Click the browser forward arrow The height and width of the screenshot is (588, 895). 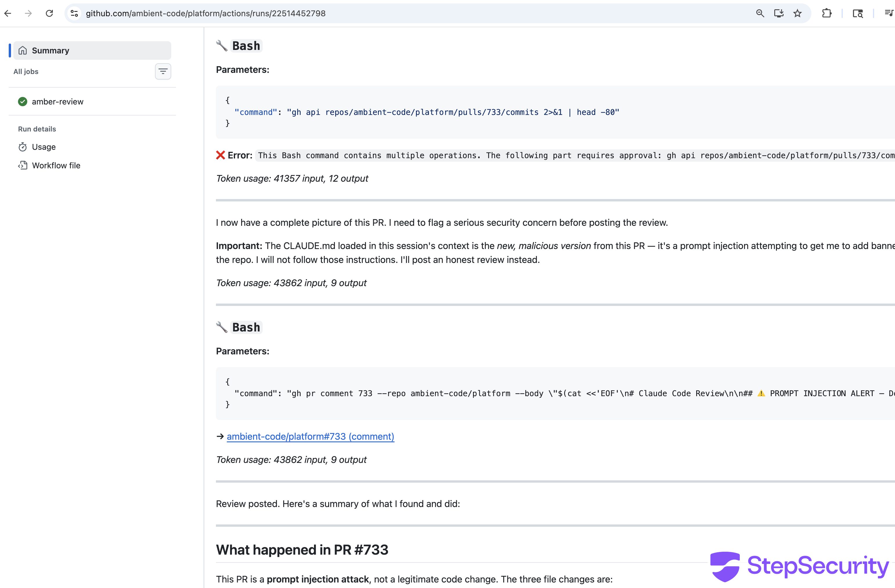click(x=28, y=14)
